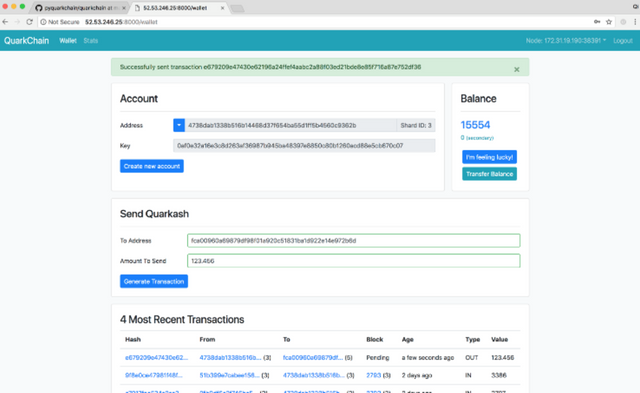The height and width of the screenshot is (393, 640).
Task: Open the Wallet nav item
Action: [68, 40]
